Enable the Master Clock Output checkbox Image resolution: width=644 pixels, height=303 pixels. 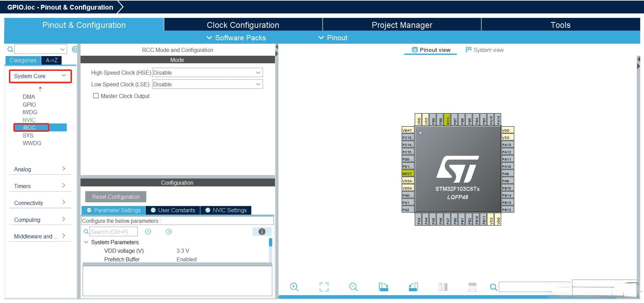tap(96, 96)
